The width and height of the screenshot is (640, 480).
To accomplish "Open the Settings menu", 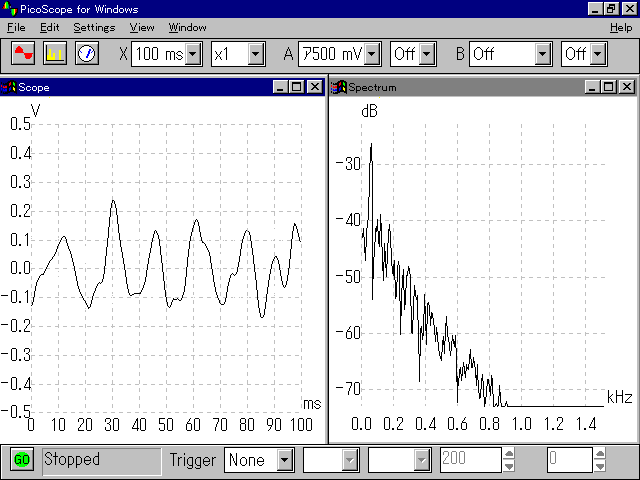I will click(94, 28).
